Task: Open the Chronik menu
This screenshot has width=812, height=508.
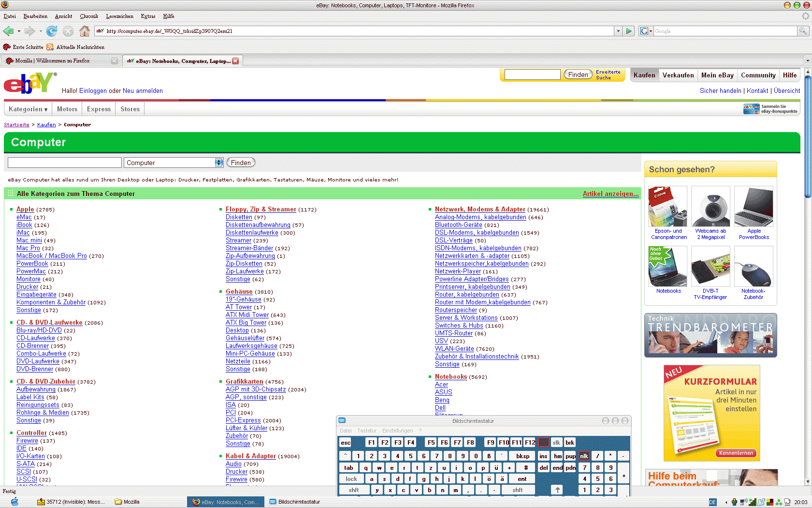Action: pyautogui.click(x=89, y=16)
